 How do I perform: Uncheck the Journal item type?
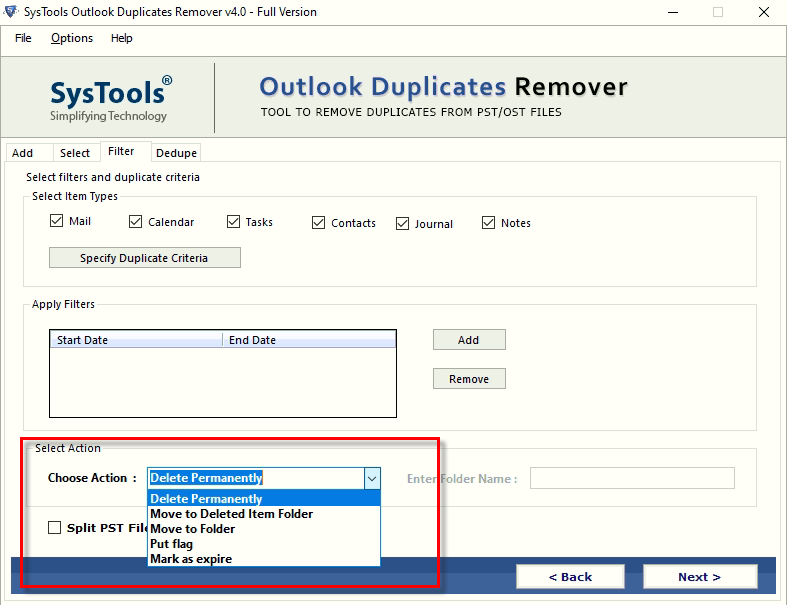(x=402, y=223)
